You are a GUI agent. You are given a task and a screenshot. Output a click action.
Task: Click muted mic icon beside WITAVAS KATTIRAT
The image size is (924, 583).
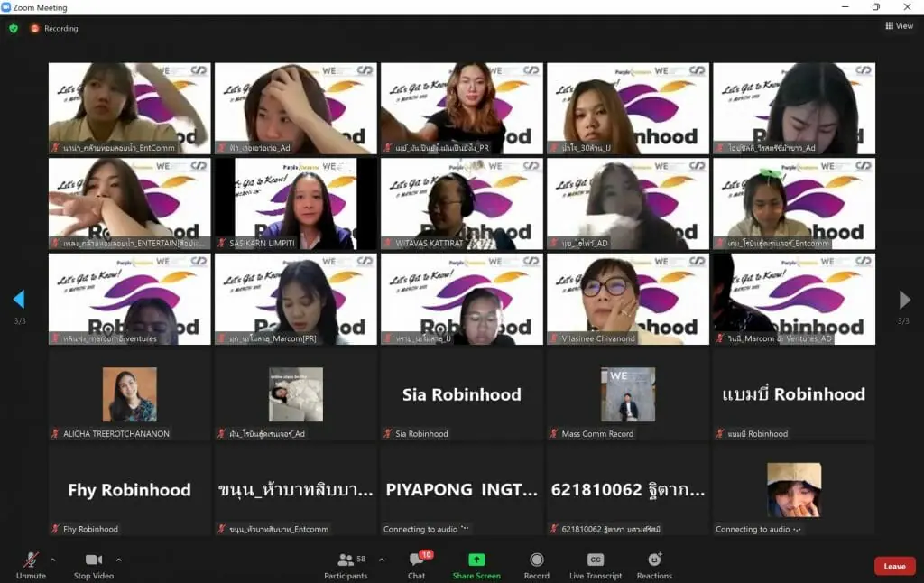point(388,243)
